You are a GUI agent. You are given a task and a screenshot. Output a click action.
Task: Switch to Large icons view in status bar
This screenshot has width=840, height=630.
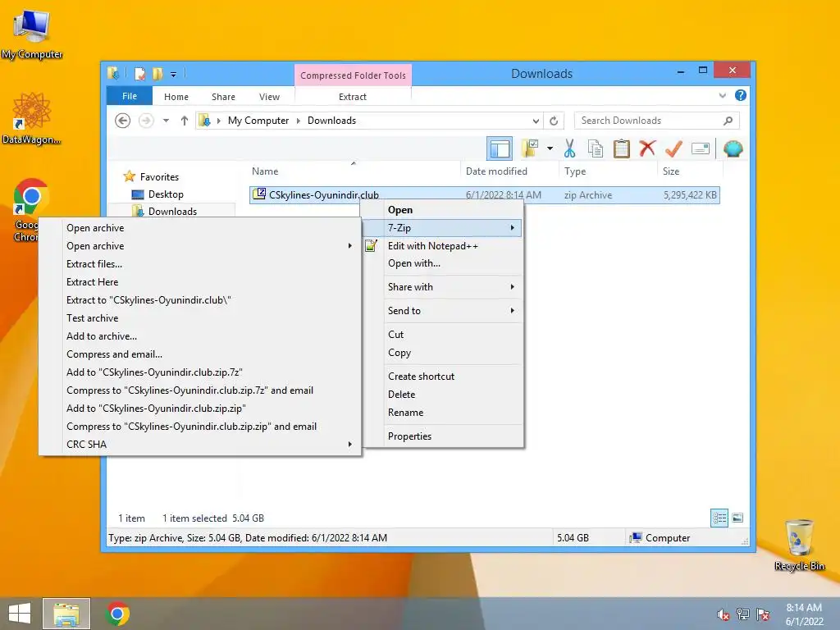click(737, 518)
